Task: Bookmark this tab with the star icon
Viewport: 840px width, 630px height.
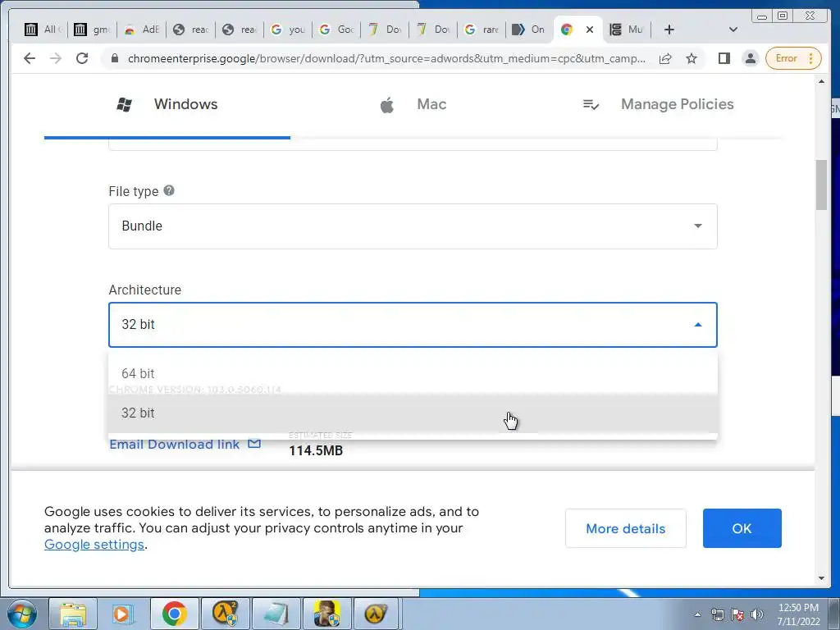Action: 692,58
